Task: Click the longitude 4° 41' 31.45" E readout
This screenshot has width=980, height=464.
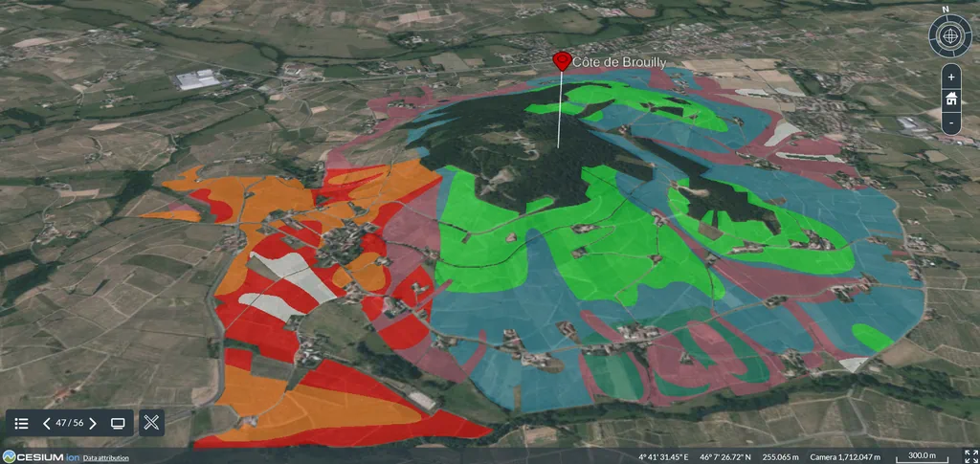Action: pos(664,457)
